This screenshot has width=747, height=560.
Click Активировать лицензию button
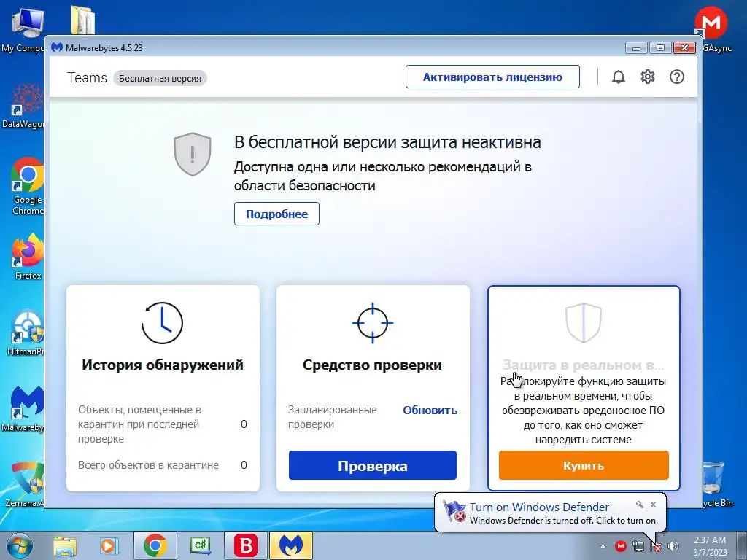pyautogui.click(x=492, y=77)
